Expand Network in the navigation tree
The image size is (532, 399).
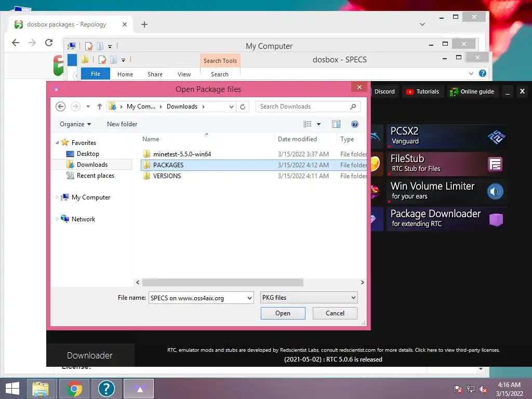[x=57, y=219]
